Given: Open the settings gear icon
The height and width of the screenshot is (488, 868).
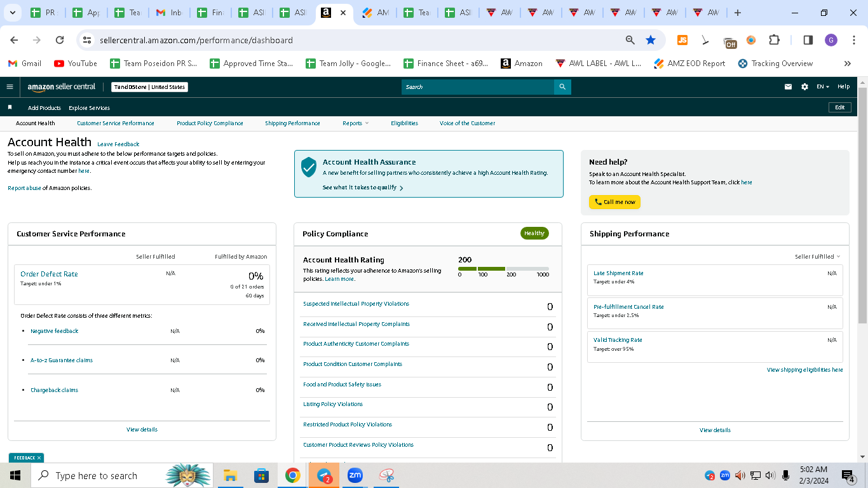Looking at the screenshot, I should pos(804,87).
